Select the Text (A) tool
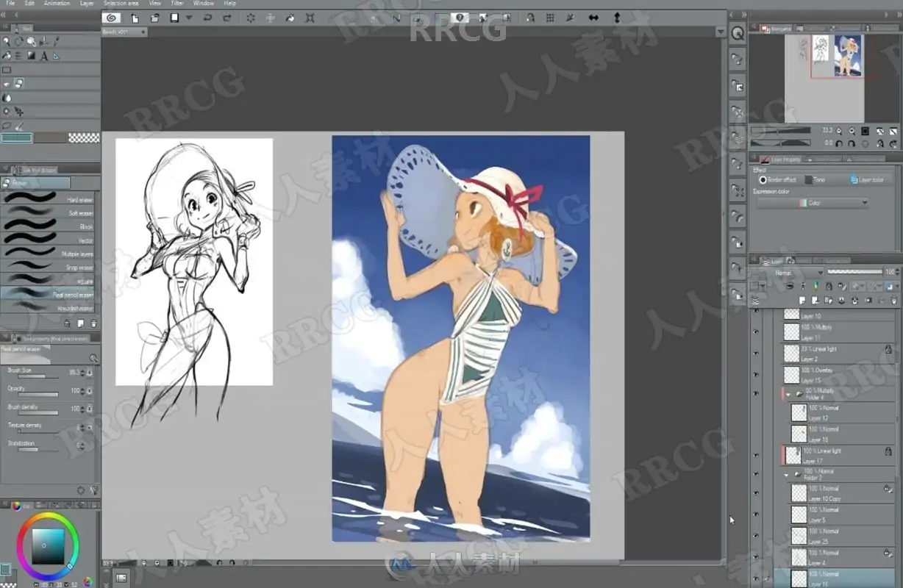The height and width of the screenshot is (588, 903). pyautogui.click(x=44, y=56)
